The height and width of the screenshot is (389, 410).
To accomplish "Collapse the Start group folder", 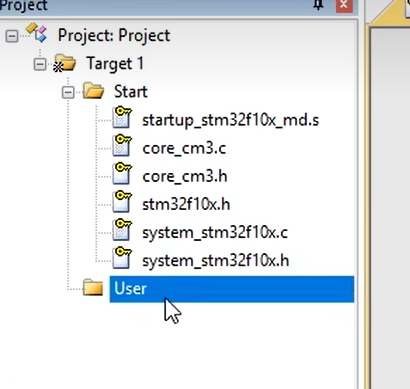I will (68, 92).
